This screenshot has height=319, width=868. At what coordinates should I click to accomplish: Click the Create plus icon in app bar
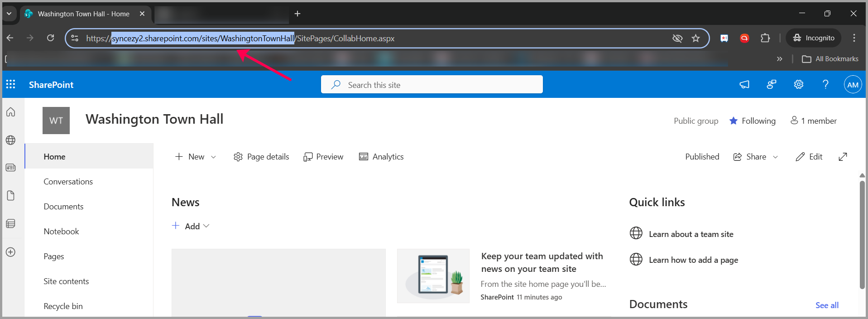click(x=11, y=252)
